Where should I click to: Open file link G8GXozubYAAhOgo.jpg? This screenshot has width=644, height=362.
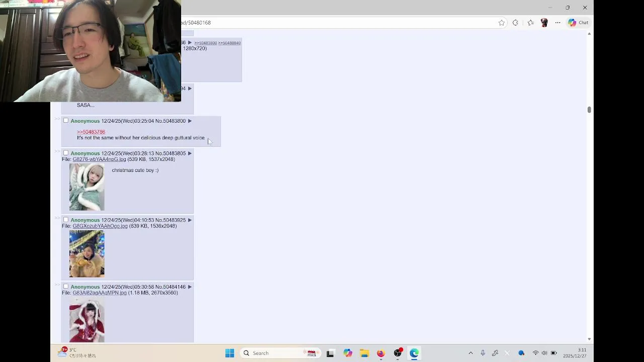click(x=100, y=226)
